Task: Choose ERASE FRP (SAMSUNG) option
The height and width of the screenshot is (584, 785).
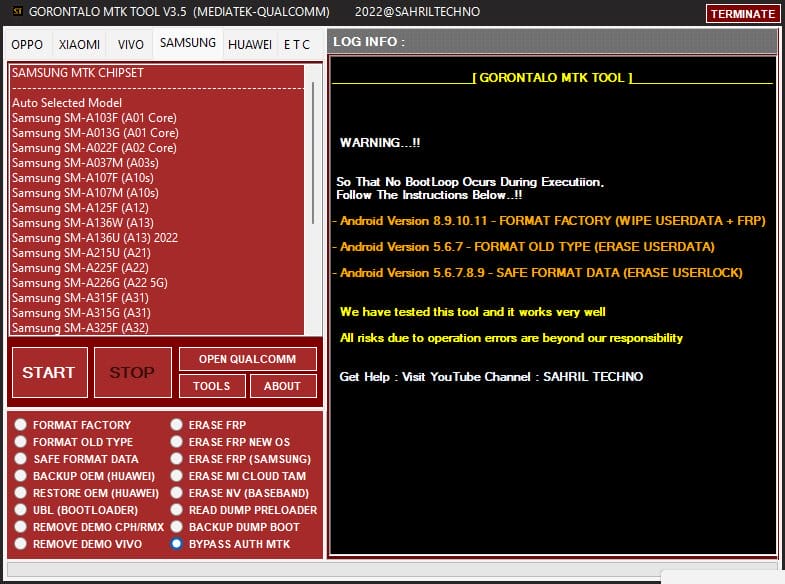Action: (241, 459)
